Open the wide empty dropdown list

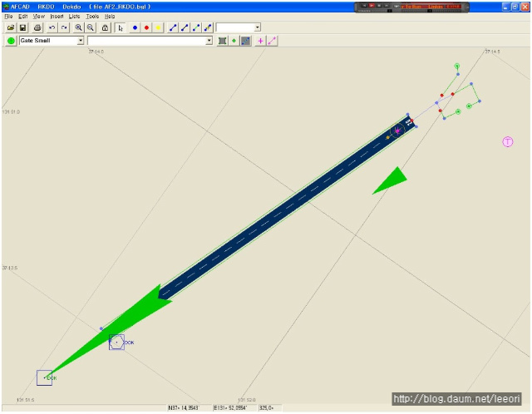click(x=209, y=41)
